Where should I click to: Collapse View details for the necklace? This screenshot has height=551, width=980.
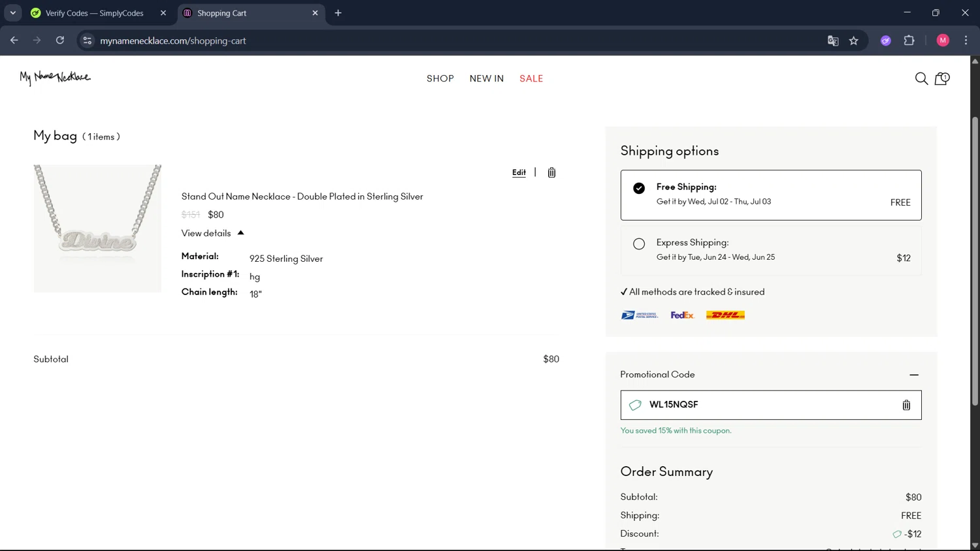click(x=212, y=233)
